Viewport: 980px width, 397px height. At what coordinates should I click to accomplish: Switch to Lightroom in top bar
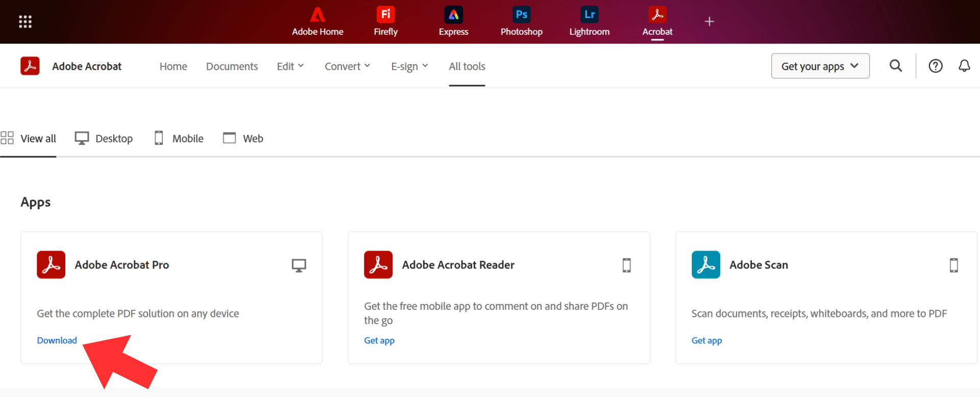pos(590,21)
